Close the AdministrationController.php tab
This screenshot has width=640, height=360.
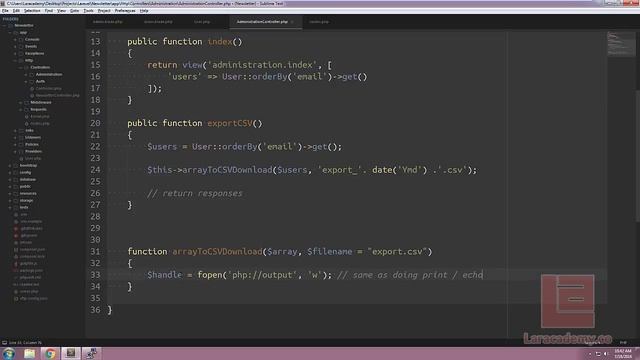tap(292, 22)
